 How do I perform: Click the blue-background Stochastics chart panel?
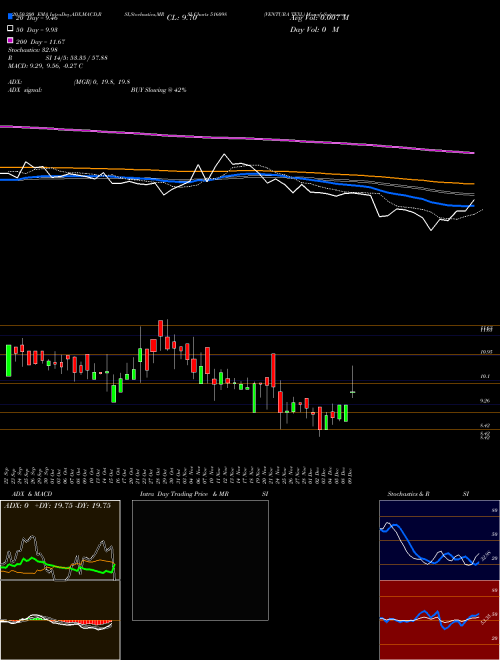click(439, 540)
